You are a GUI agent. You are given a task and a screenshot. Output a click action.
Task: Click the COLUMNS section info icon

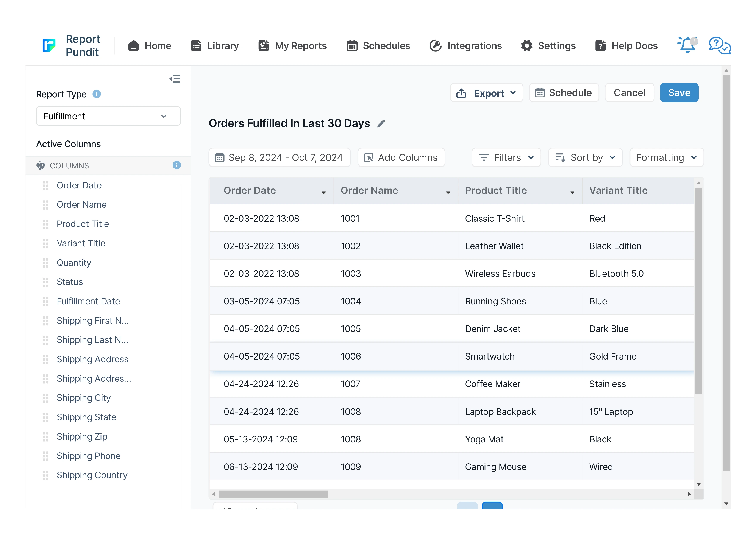coord(177,165)
